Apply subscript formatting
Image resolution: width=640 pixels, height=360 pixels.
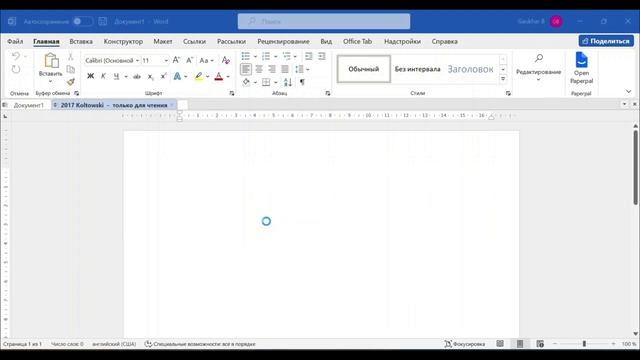click(x=151, y=76)
